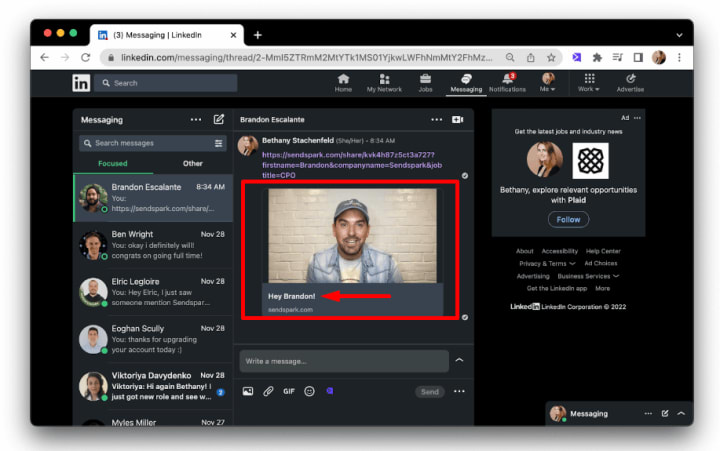Viewport: 720px width, 451px height.
Task: Click the browser address bar
Action: [305, 57]
